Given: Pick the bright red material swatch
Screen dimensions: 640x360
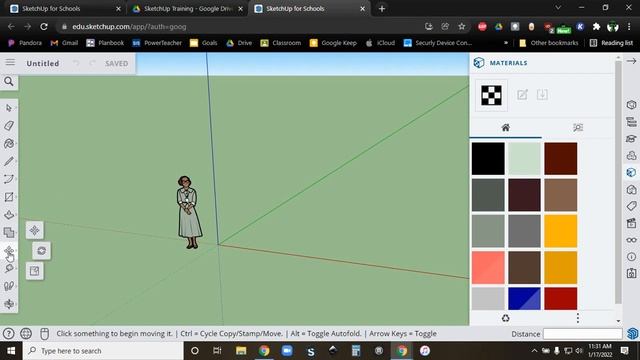Looking at the screenshot, I should 561,299.
